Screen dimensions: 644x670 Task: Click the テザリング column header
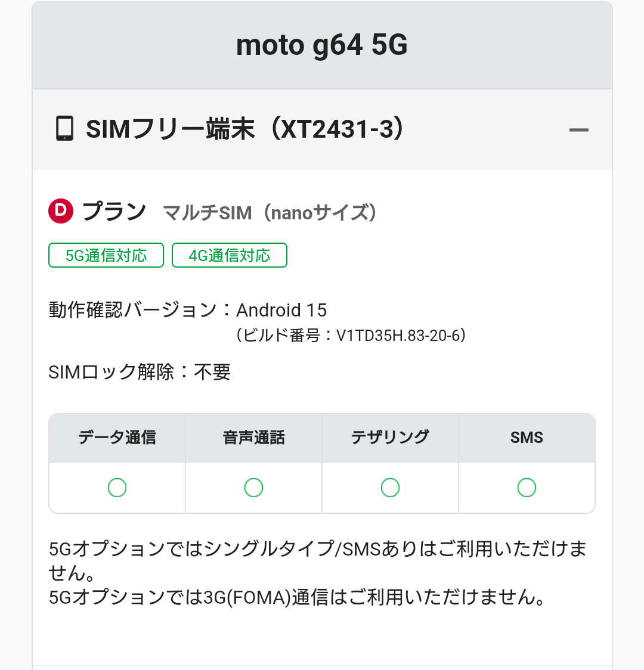(390, 438)
